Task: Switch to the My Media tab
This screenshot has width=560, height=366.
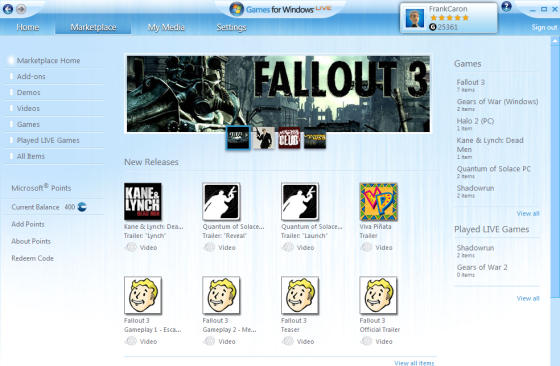Action: (166, 27)
